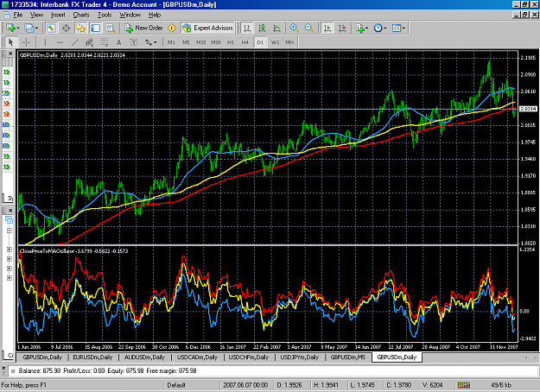Pick the horizontal line drawing tool
The width and height of the screenshot is (540, 392).
pos(60,42)
